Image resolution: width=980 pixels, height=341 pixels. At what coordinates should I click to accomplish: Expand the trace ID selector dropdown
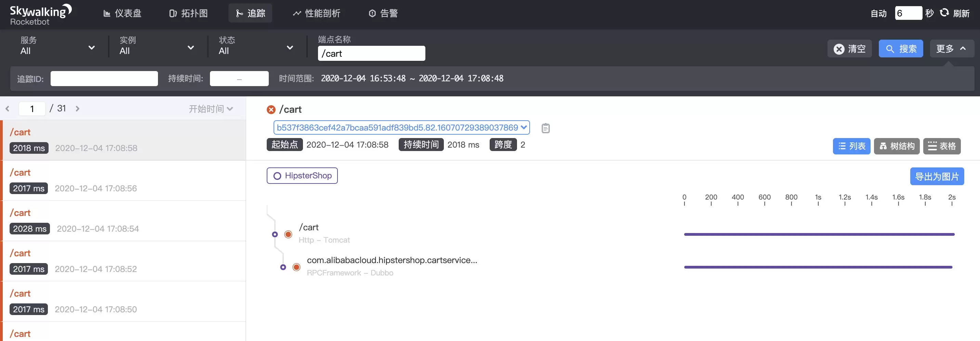(401, 127)
